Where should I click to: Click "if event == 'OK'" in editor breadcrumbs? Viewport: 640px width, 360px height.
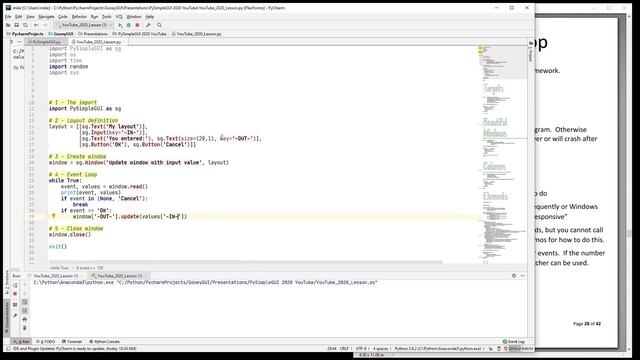coord(90,268)
